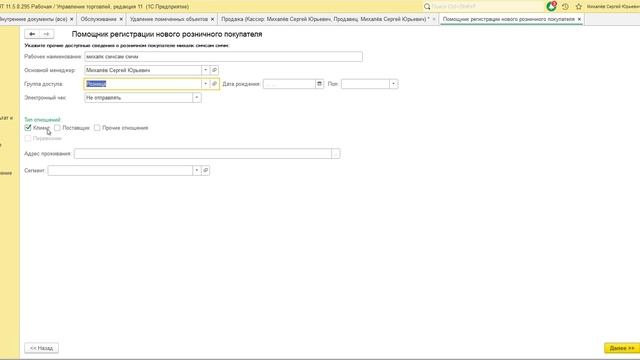Close the Удаление помеченных объектов tab
640x360 pixels.
tap(212, 19)
